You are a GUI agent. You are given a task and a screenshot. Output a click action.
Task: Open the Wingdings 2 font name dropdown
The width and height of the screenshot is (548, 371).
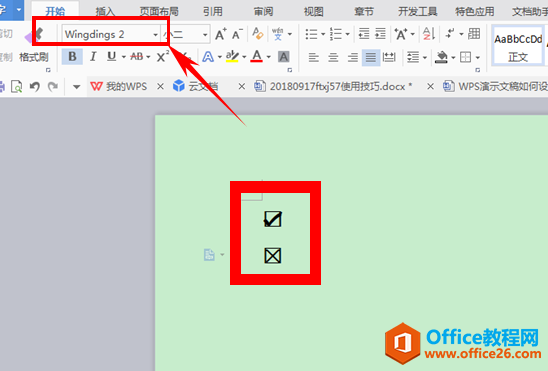[155, 35]
